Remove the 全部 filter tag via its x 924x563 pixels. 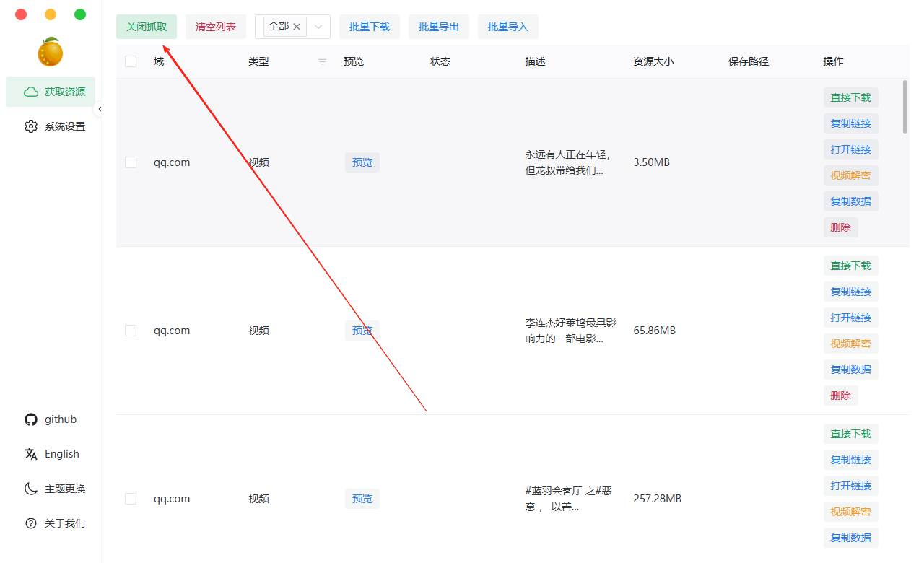(296, 26)
